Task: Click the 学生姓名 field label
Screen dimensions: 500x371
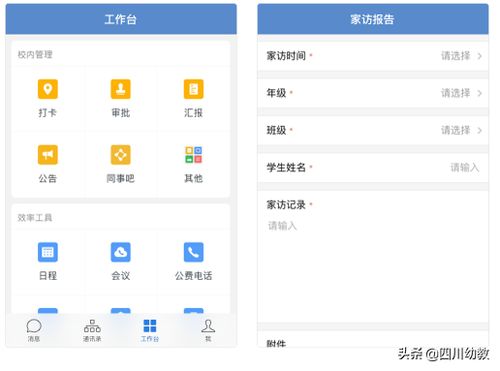Action: [286, 167]
